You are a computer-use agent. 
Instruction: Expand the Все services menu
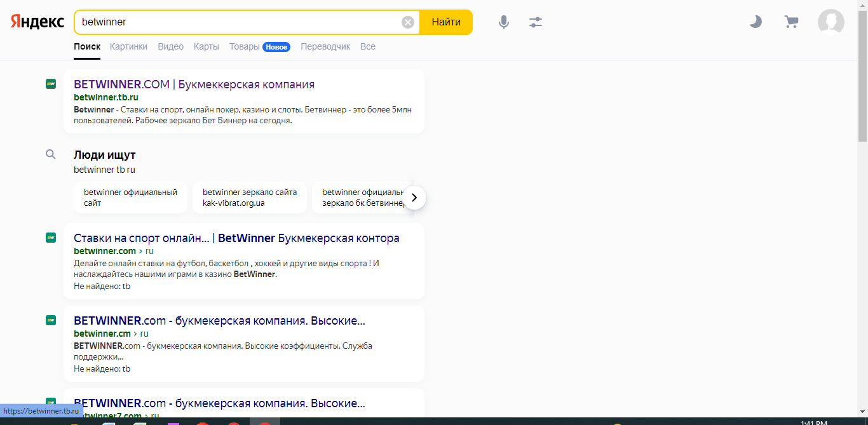pos(368,46)
